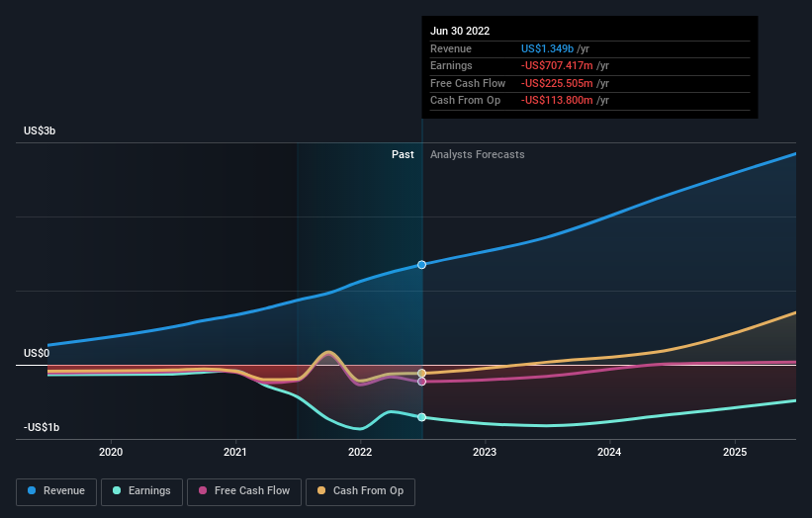Screen dimensions: 812x518
Task: Click the -US$113.800m cash from op value
Action: [x=557, y=101]
